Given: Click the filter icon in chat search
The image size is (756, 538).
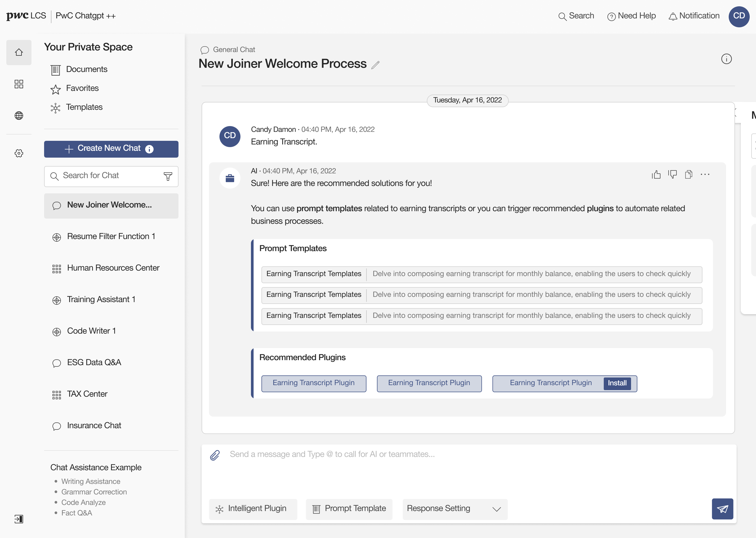Looking at the screenshot, I should (168, 176).
